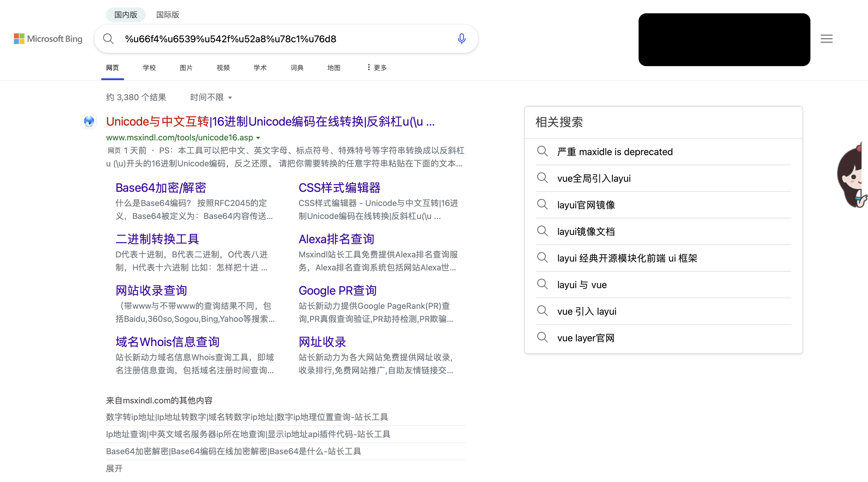
Task: Click the three-dot 更多 menu icon
Action: tap(369, 67)
